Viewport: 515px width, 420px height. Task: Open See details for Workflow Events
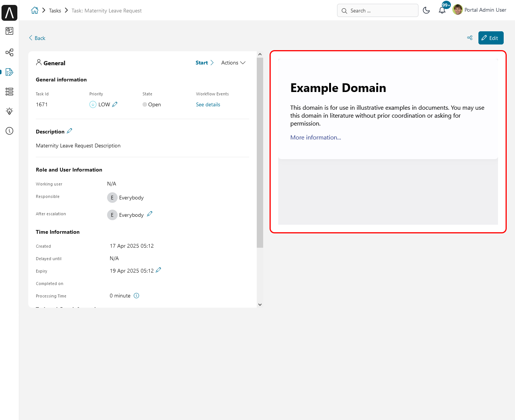208,104
